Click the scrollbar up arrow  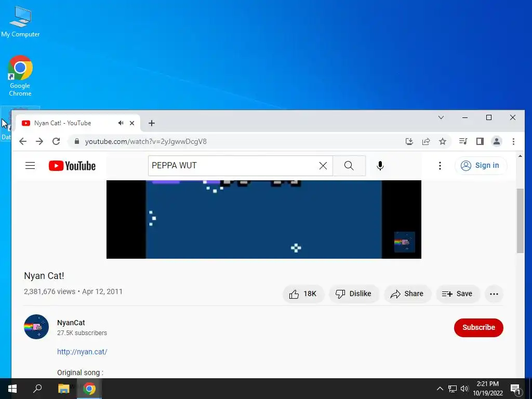(520, 156)
